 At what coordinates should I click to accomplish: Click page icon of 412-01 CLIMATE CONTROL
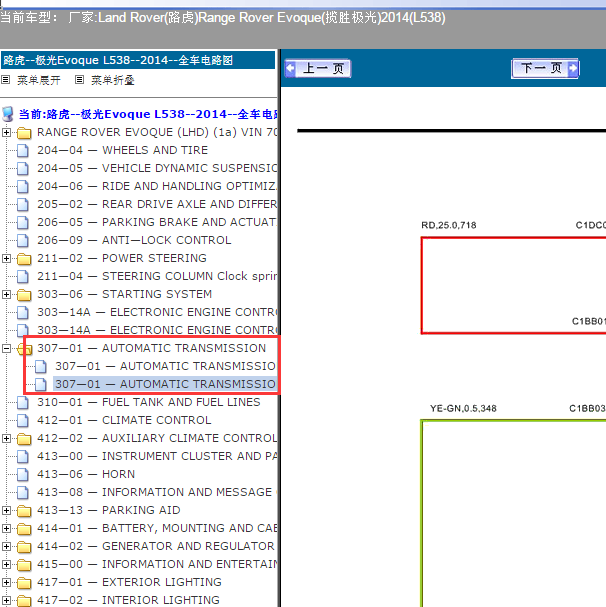(23, 420)
